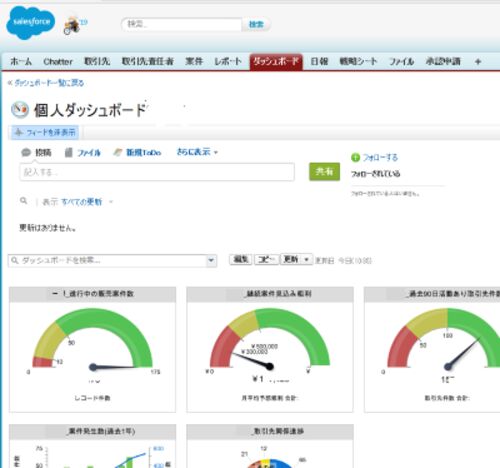Click the green 共有 share button
This screenshot has height=468, width=500.
tap(324, 172)
